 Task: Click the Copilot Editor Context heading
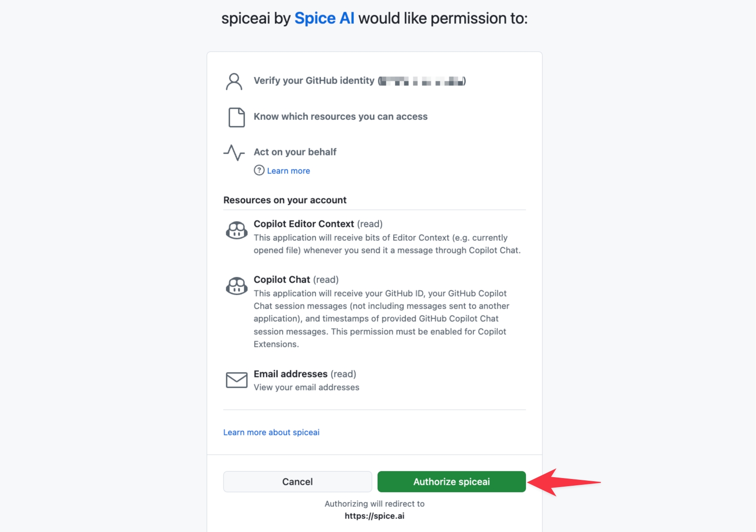(x=304, y=224)
